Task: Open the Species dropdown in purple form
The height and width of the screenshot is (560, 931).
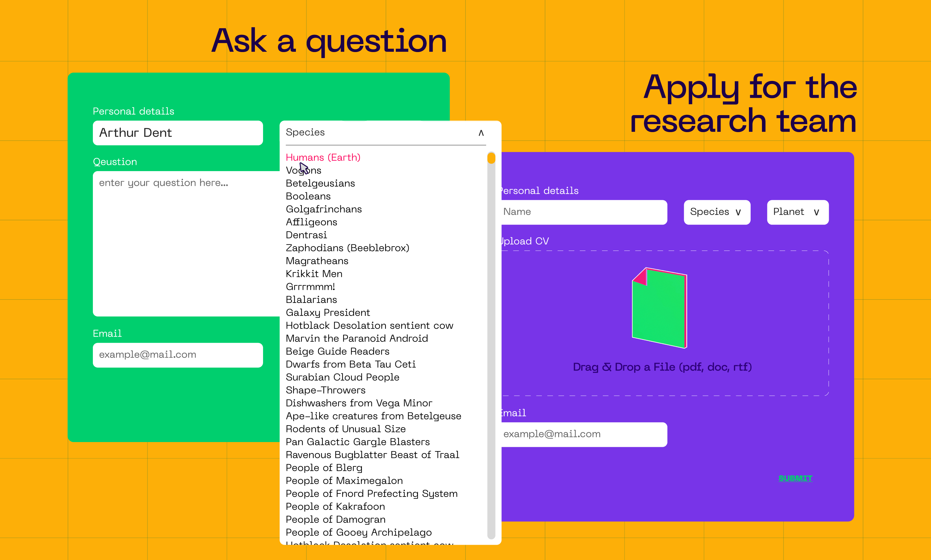Action: pyautogui.click(x=716, y=212)
